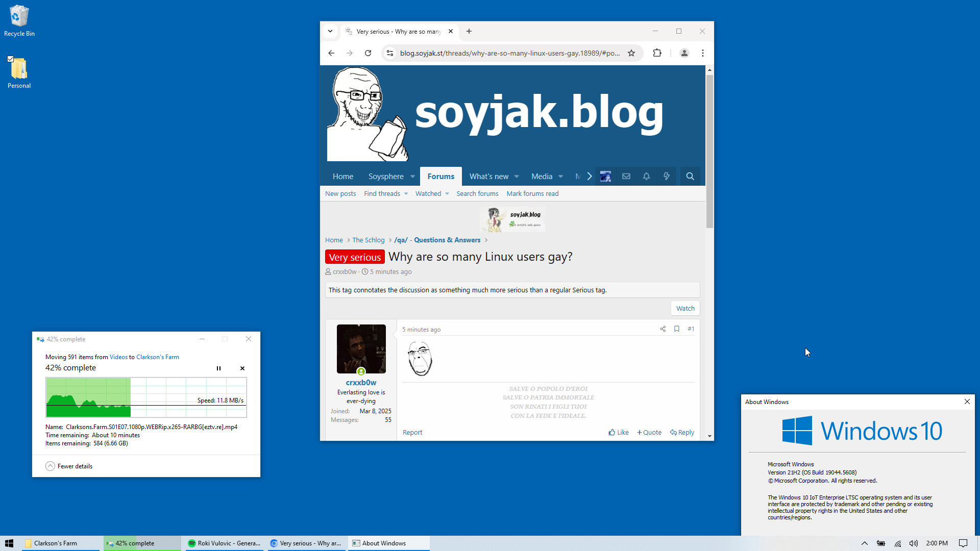Reload the soyjak.blog page
The height and width of the screenshot is (551, 980).
368,53
